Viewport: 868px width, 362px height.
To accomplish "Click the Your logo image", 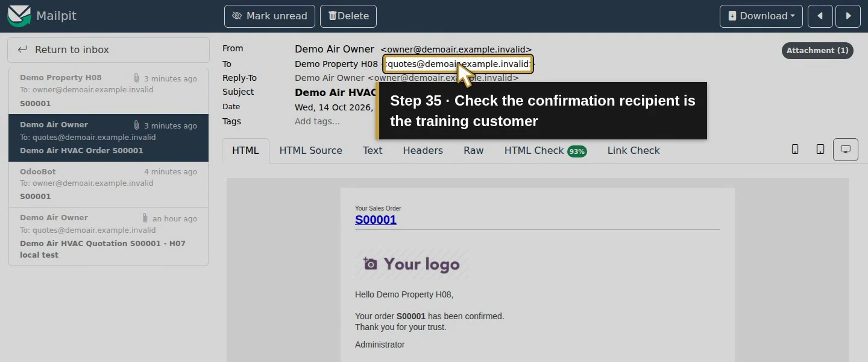I will pos(412,264).
